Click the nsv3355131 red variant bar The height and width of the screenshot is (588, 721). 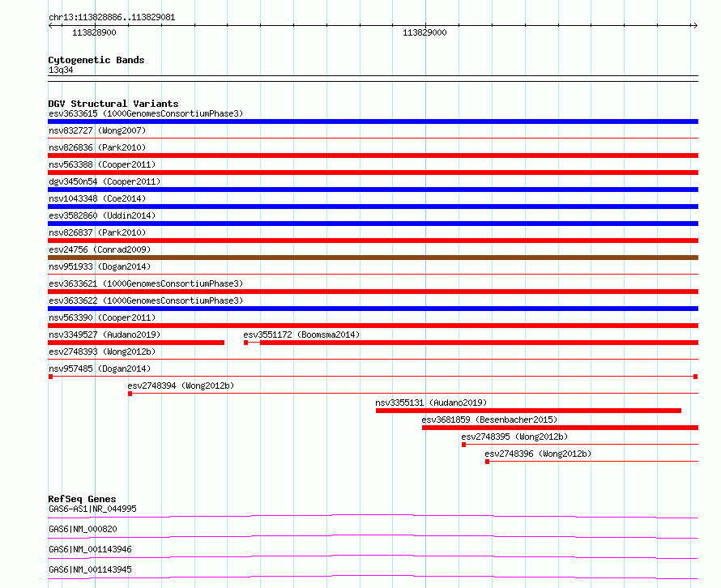click(528, 411)
